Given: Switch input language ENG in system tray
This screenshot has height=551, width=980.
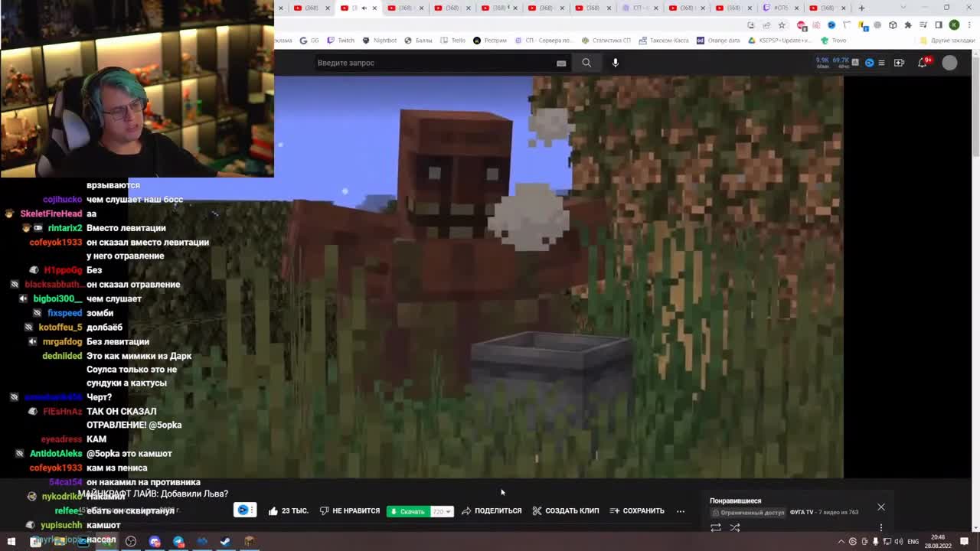Looking at the screenshot, I should click(x=913, y=541).
